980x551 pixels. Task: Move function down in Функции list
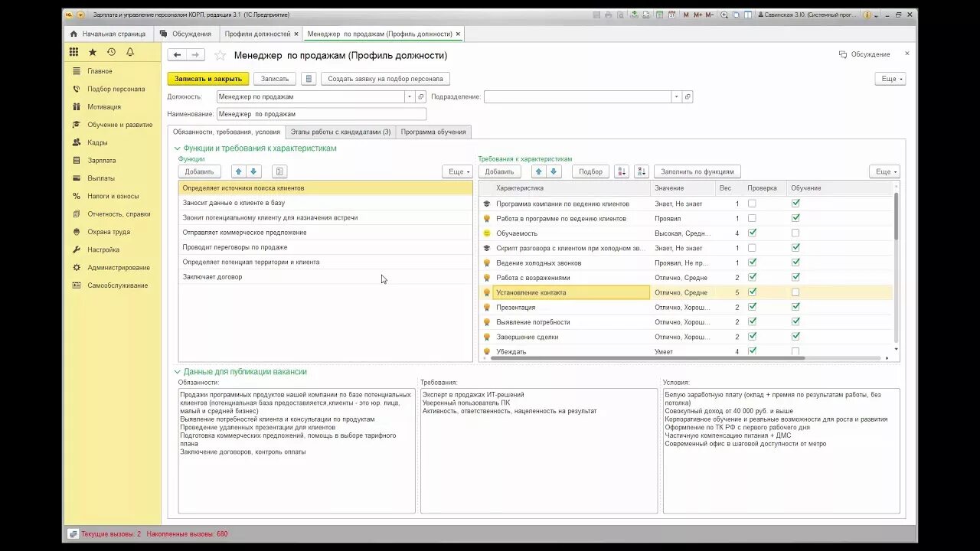pos(253,171)
